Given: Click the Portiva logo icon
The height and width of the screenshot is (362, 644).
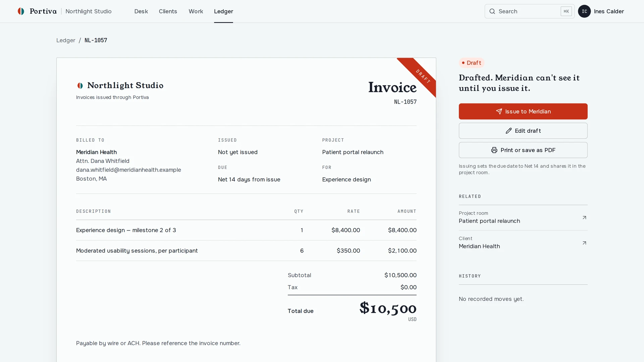Looking at the screenshot, I should (21, 11).
